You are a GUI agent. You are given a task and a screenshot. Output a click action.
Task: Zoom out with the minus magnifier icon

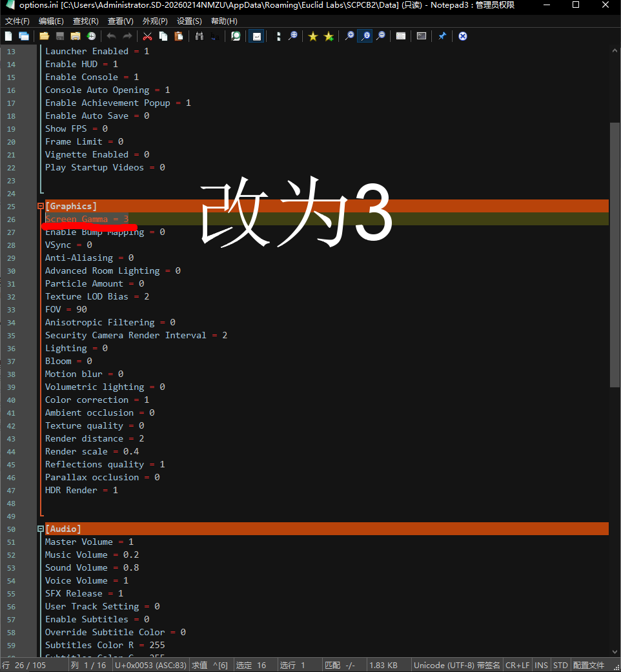click(x=381, y=36)
